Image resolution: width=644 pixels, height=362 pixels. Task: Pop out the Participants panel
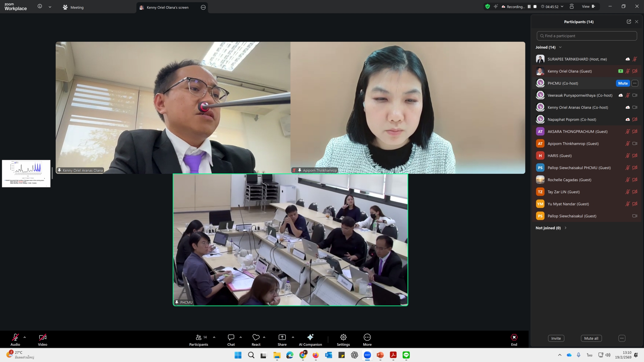point(629,22)
